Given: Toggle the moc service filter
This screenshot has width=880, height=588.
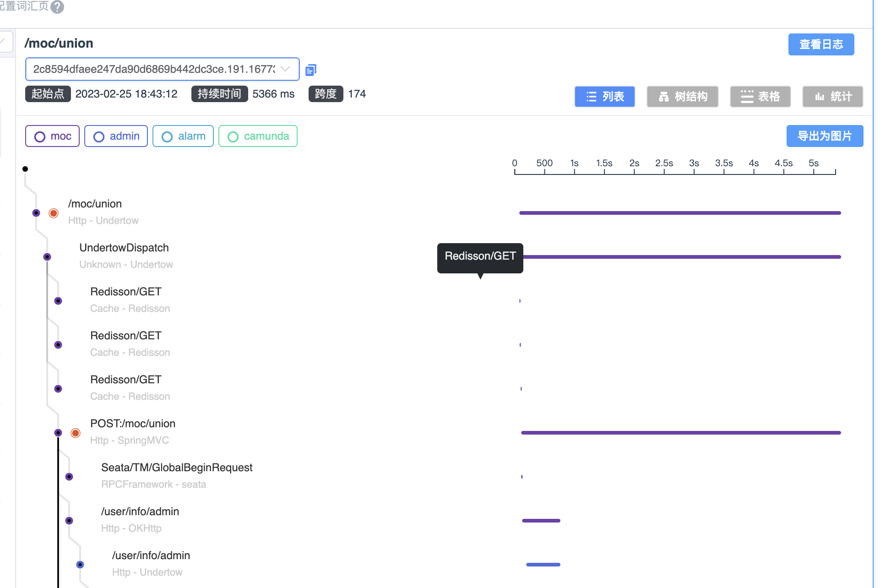Looking at the screenshot, I should pyautogui.click(x=52, y=136).
